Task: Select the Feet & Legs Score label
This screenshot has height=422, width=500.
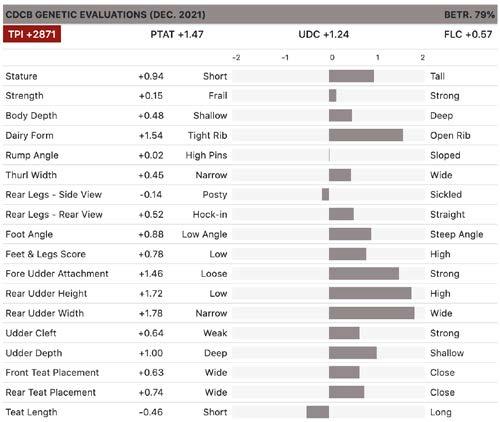Action: click(46, 254)
